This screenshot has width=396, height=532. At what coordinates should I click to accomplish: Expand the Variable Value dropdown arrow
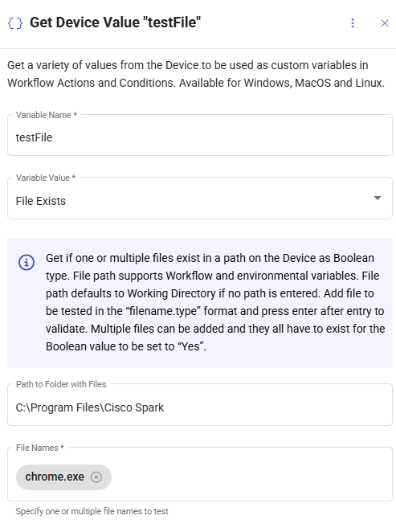378,198
